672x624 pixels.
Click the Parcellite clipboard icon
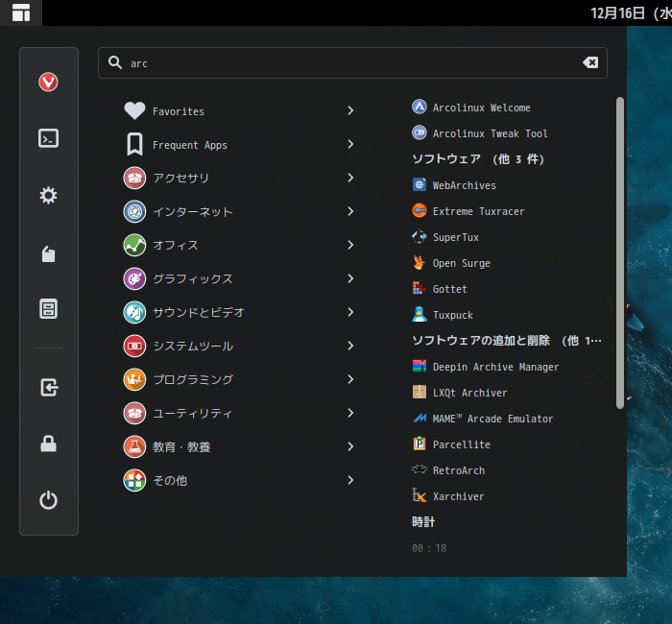[420, 444]
